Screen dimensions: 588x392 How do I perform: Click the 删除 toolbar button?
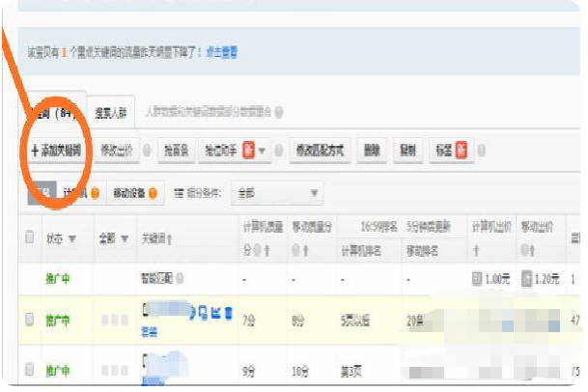(372, 151)
